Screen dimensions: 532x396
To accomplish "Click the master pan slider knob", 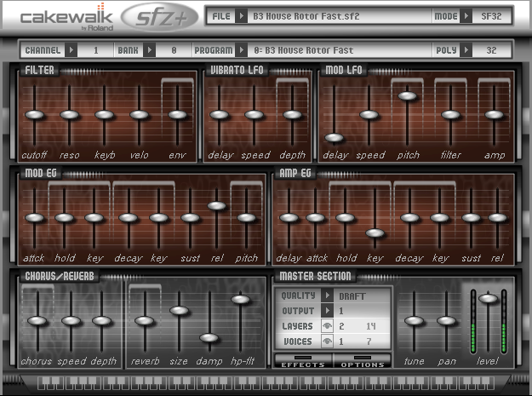I will [447, 321].
